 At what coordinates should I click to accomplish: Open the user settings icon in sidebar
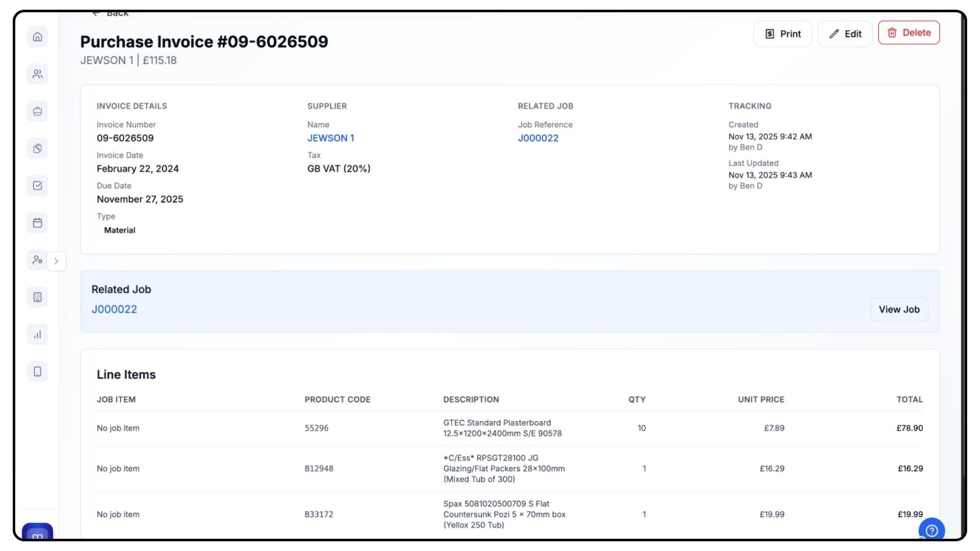pyautogui.click(x=37, y=260)
